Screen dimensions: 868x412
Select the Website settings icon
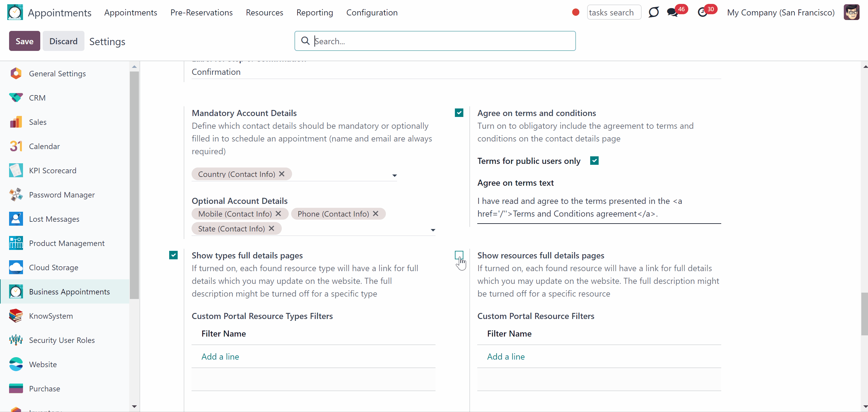[16, 364]
